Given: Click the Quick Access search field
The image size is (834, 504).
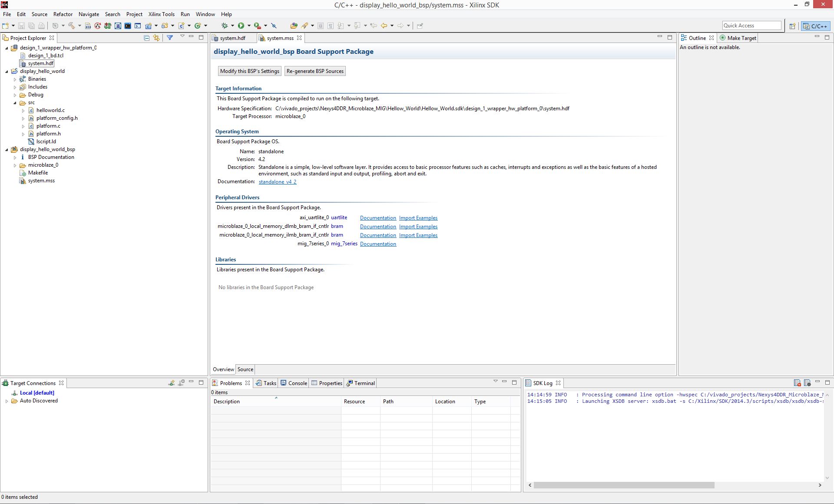Looking at the screenshot, I should 751,26.
